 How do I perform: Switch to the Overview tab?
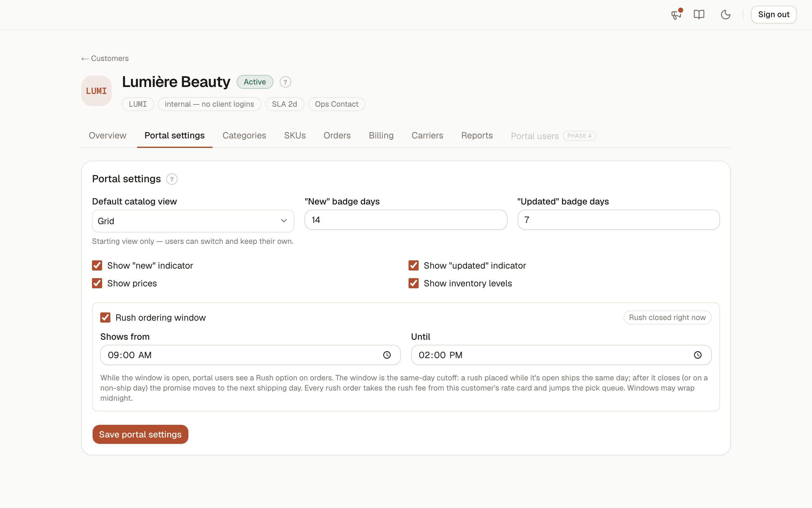coord(108,135)
